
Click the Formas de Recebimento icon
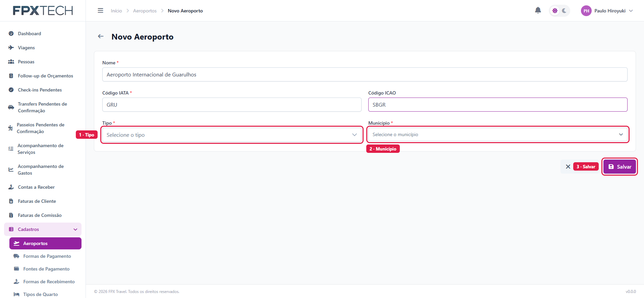point(16,282)
